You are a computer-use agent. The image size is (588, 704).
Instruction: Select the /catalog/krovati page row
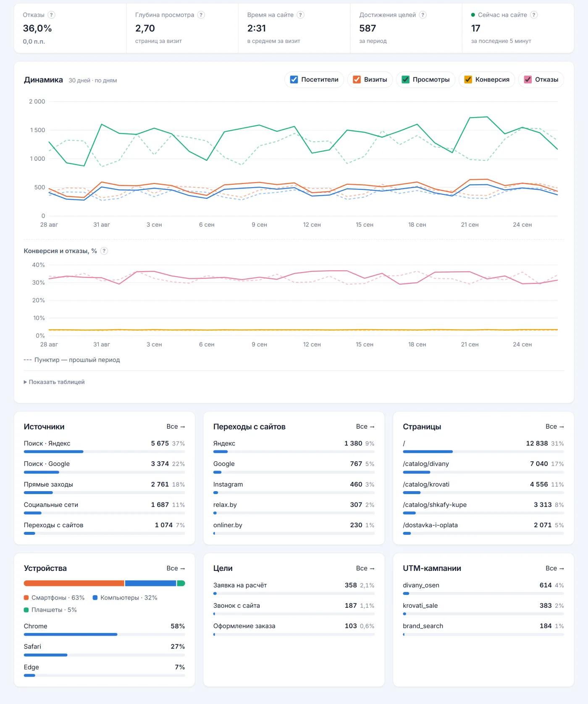click(x=483, y=487)
